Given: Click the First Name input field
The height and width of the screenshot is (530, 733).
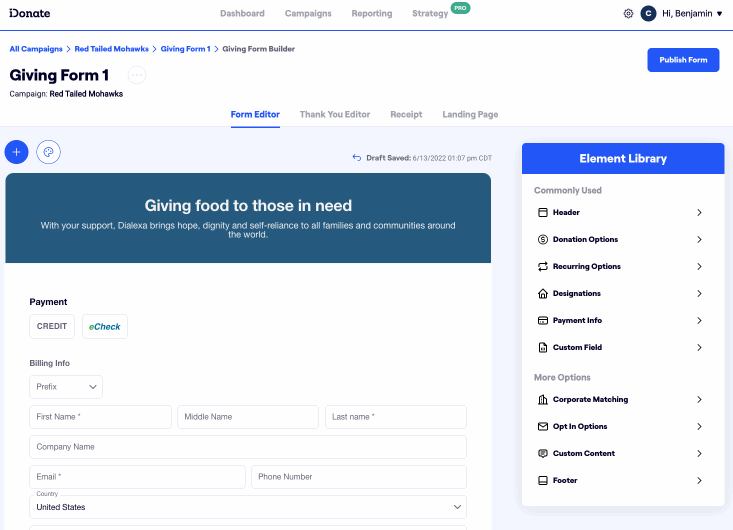Looking at the screenshot, I should coord(101,417).
